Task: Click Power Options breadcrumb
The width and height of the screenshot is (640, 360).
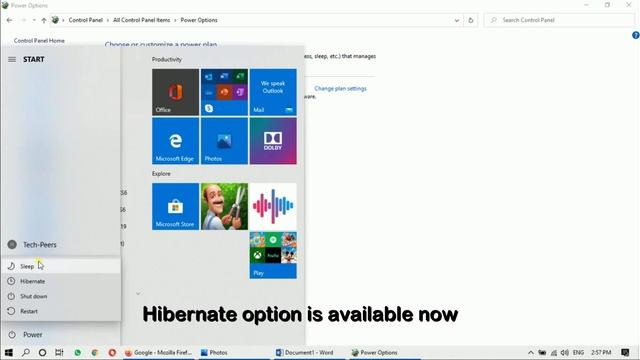Action: click(x=199, y=20)
